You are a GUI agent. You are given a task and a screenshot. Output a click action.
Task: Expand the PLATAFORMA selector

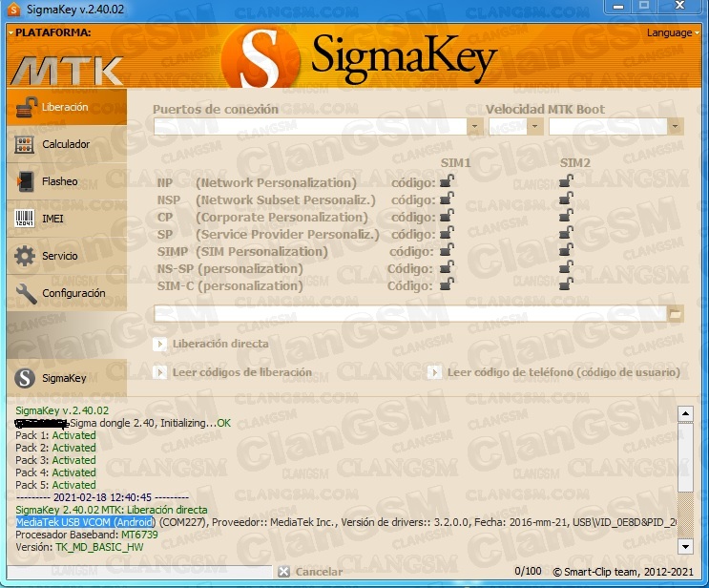50,32
